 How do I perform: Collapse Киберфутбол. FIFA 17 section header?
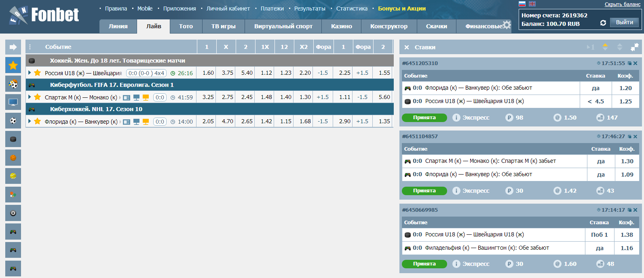coord(209,85)
